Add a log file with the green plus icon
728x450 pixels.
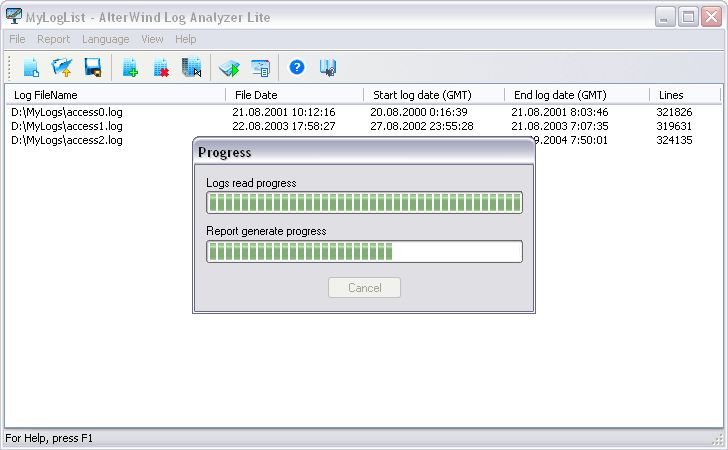coord(130,68)
